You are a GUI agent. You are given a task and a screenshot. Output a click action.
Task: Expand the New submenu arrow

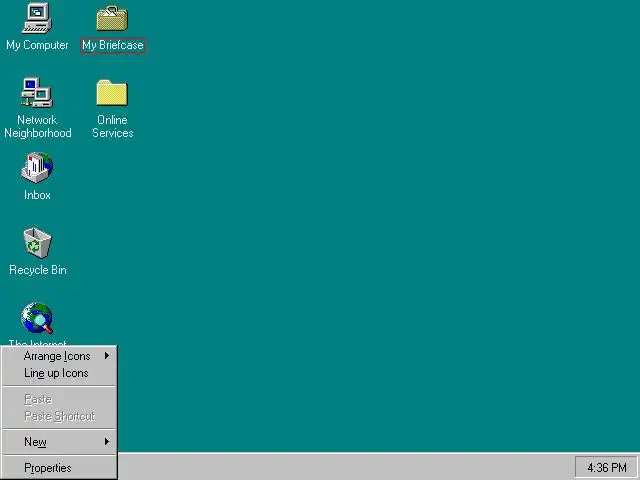107,441
